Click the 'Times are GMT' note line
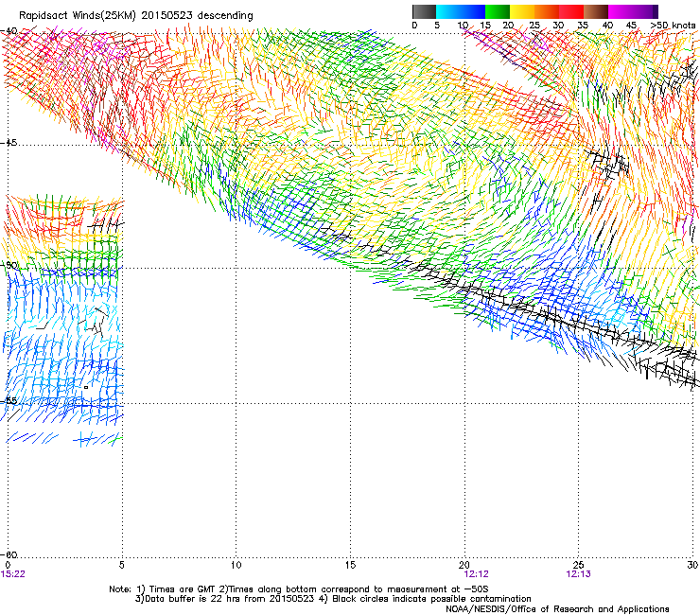Screen dimensions: 700x615 (x=299, y=589)
